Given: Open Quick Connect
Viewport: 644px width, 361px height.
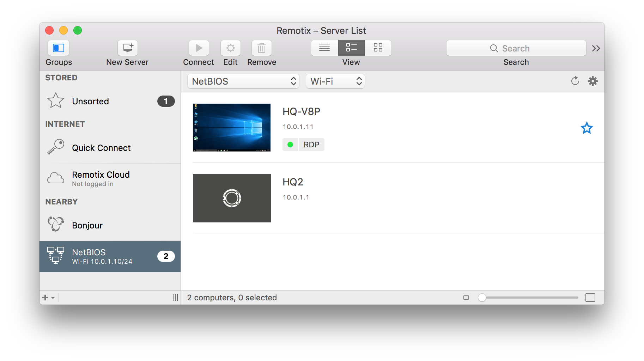Looking at the screenshot, I should (x=110, y=148).
